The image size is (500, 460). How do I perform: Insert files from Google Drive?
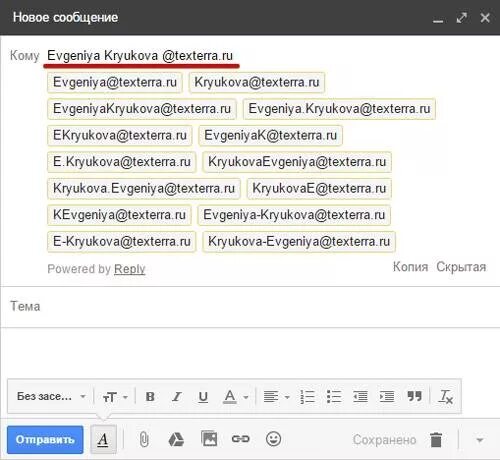tap(176, 439)
